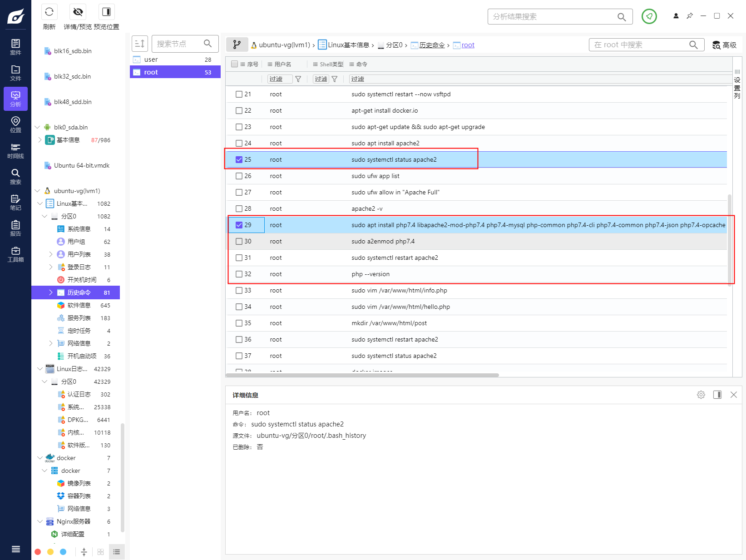Collapse the blk0_sda.bin tree node
The width and height of the screenshot is (746, 560).
pos(38,127)
